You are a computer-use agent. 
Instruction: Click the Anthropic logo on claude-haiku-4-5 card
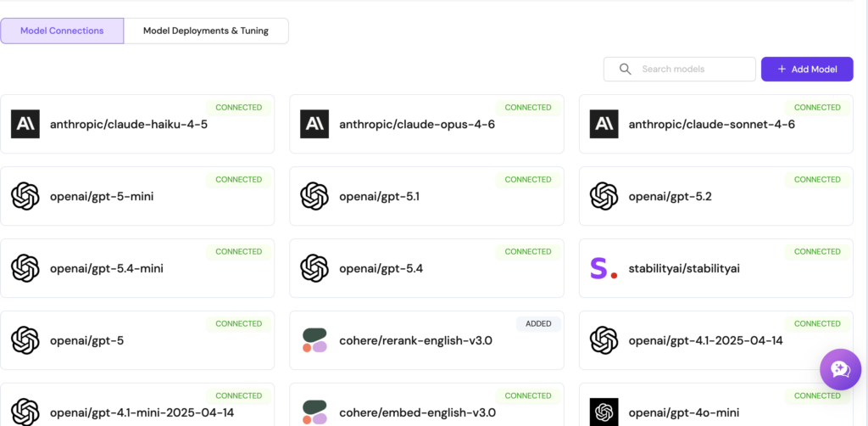[25, 124]
